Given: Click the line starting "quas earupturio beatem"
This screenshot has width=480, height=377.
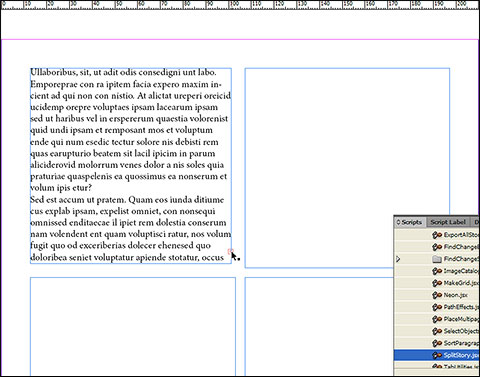Looking at the screenshot, I should pos(123,154).
